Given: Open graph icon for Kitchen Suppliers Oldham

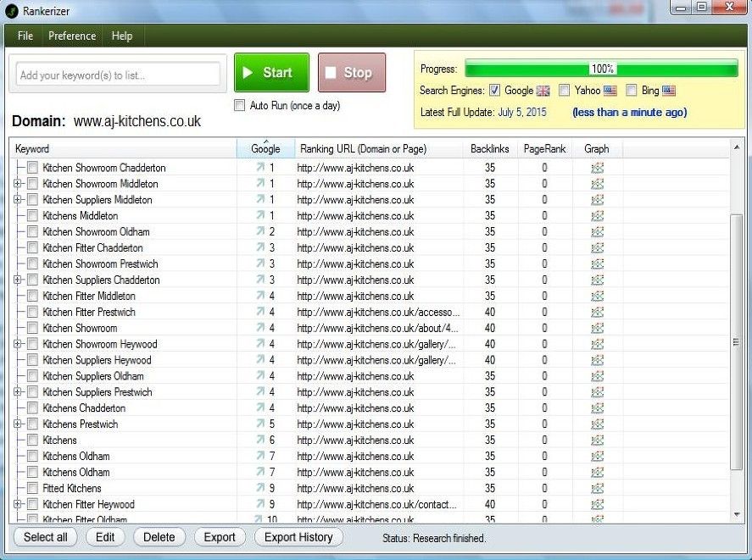Looking at the screenshot, I should [597, 376].
